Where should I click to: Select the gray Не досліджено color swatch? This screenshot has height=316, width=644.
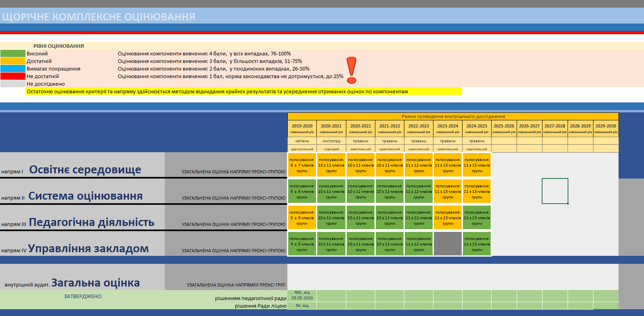pos(13,84)
